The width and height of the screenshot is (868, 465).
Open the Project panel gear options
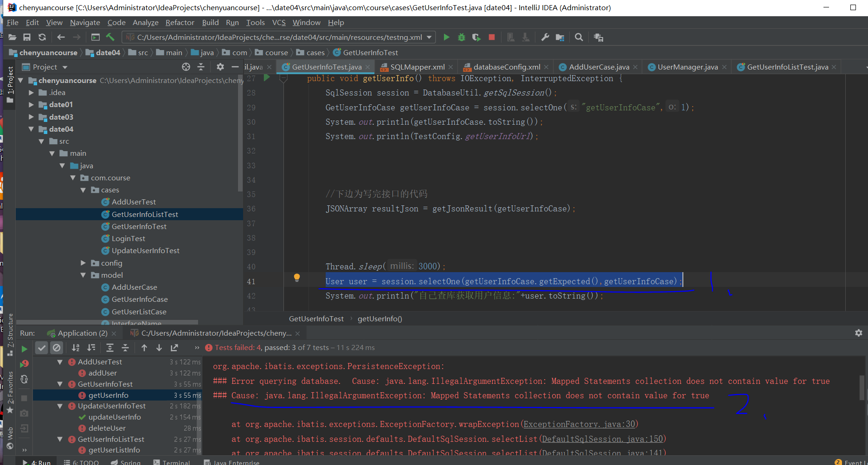pos(220,67)
